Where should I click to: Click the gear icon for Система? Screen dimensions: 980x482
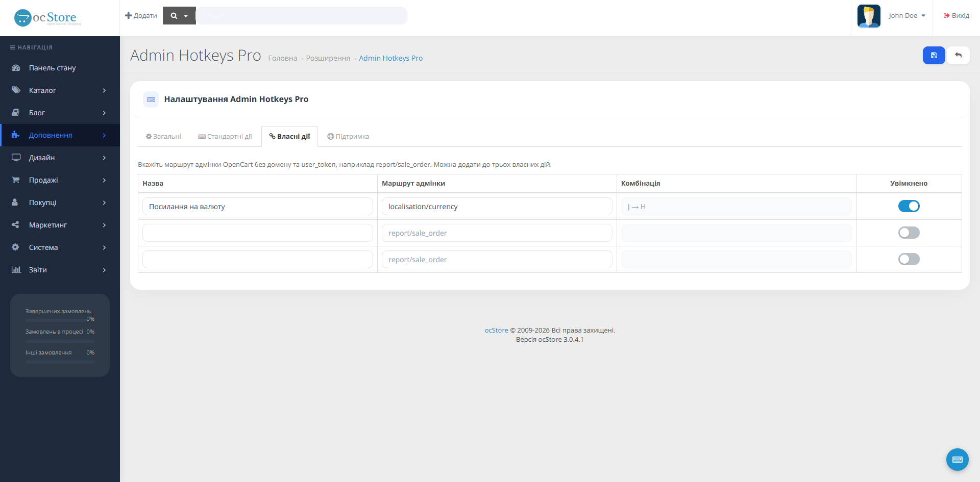pos(15,247)
